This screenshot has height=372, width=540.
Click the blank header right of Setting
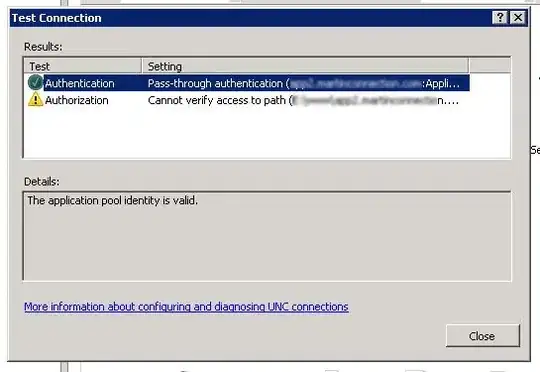pos(490,66)
